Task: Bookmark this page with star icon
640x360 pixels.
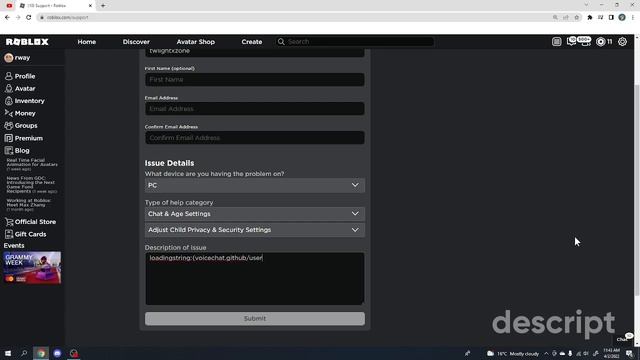Action: [x=576, y=18]
